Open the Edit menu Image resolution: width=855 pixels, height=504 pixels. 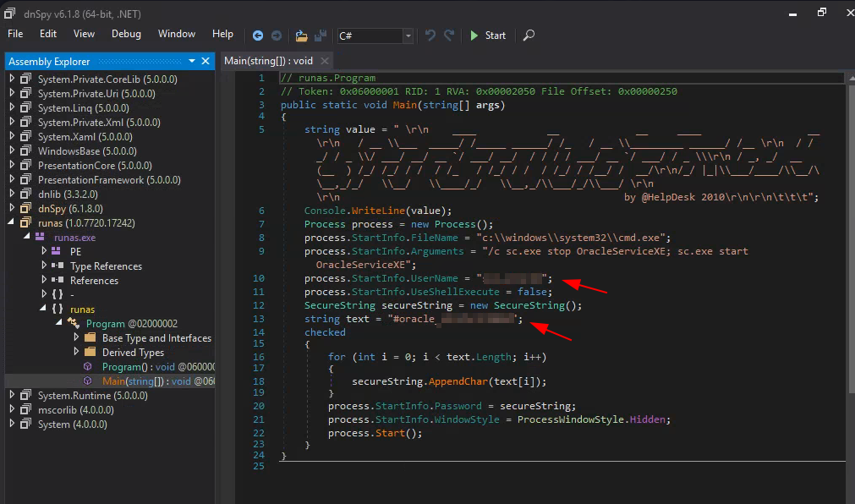(48, 34)
